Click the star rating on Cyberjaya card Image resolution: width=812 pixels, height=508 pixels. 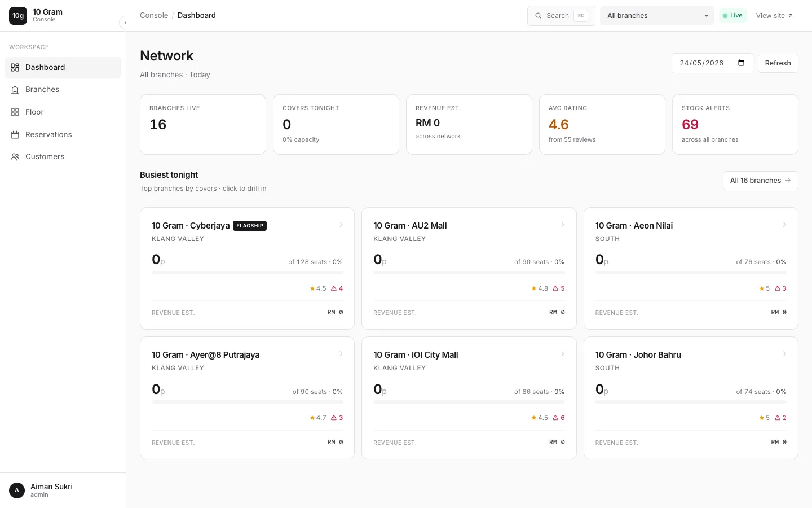click(318, 288)
